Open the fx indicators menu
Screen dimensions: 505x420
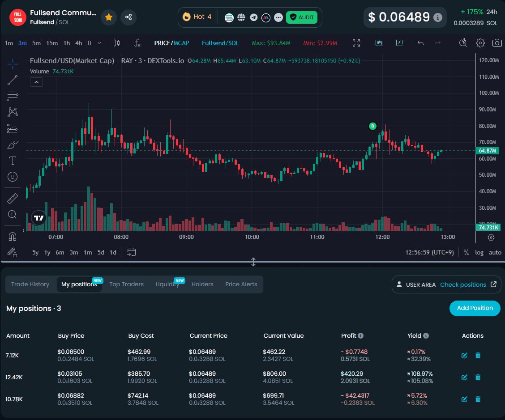point(137,43)
